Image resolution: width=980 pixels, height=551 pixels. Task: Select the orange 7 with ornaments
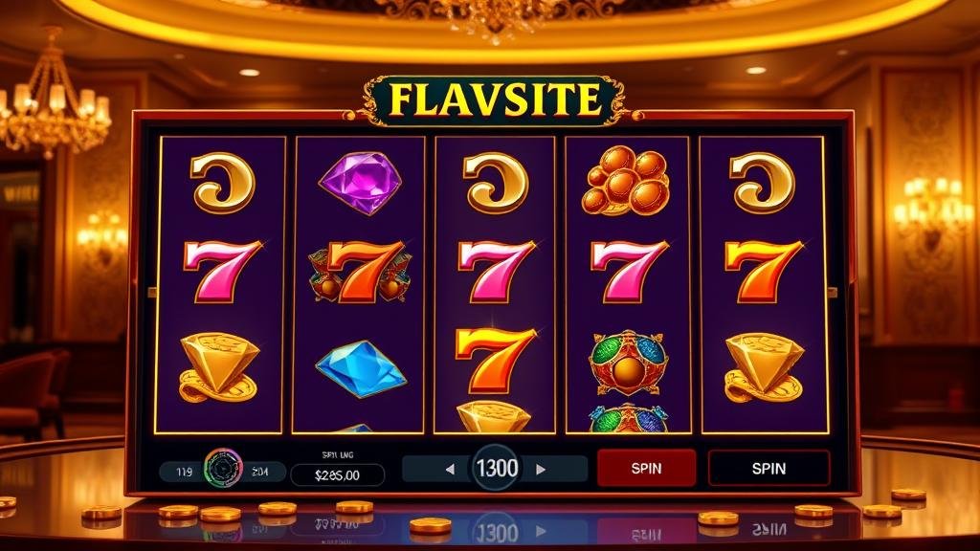[361, 272]
